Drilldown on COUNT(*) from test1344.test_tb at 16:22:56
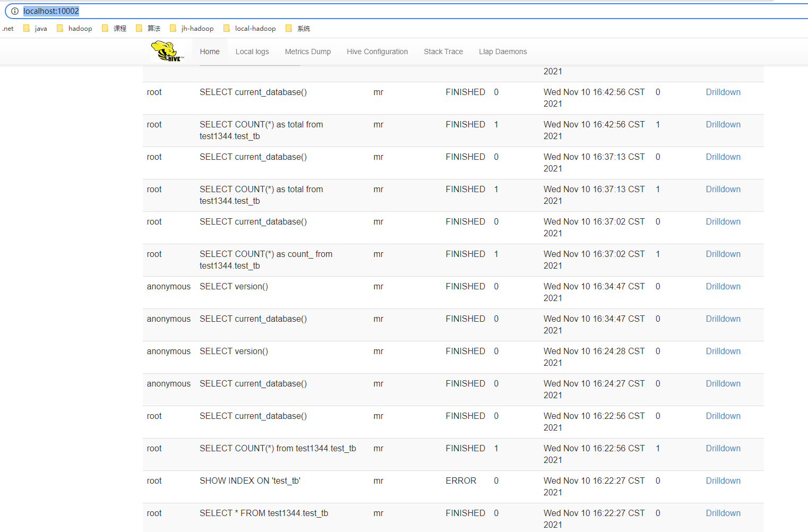The image size is (808, 532). coord(723,449)
